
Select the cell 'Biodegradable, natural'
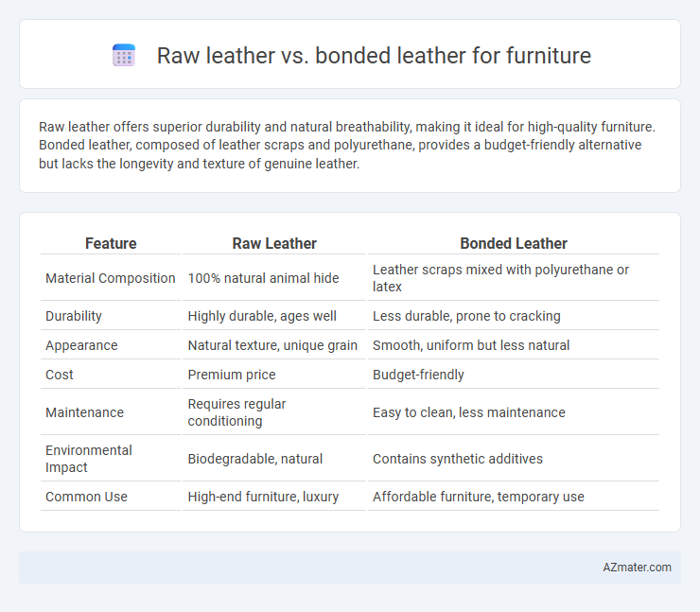pyautogui.click(x=254, y=459)
